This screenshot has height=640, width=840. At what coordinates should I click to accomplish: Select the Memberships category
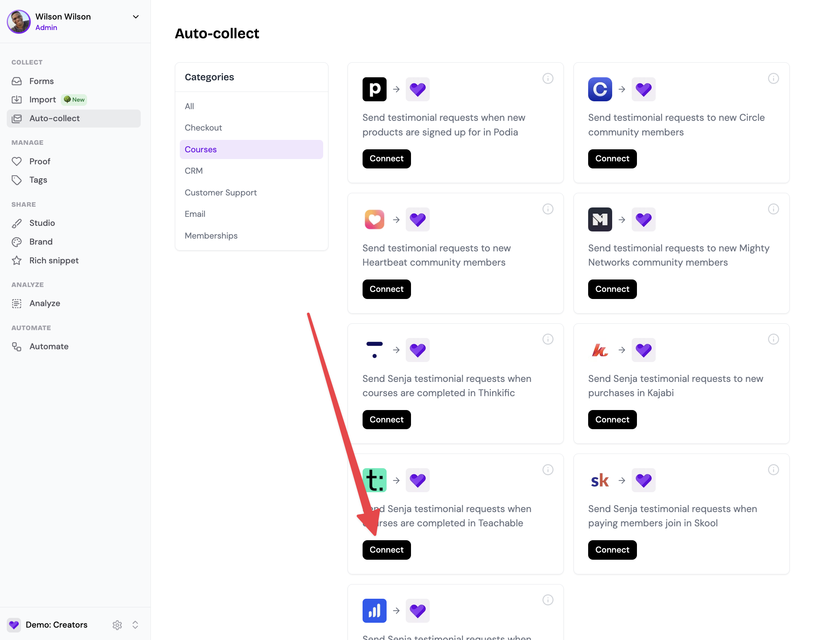click(251, 236)
